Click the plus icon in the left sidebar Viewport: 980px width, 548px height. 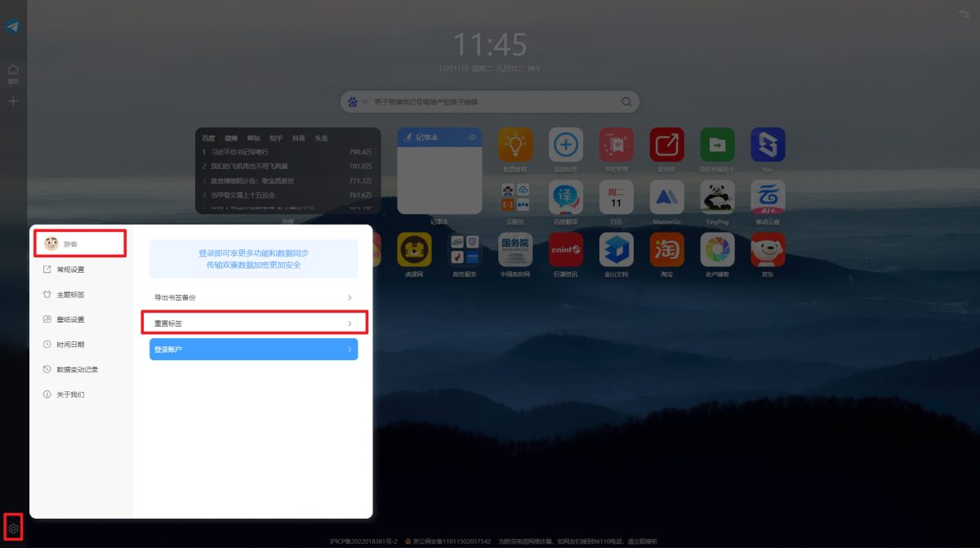coord(13,101)
